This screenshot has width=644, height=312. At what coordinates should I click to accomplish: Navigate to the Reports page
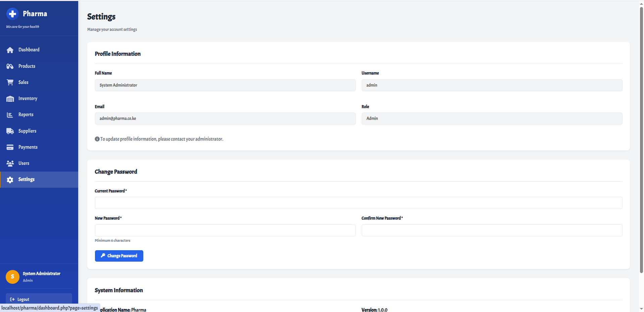[26, 115]
